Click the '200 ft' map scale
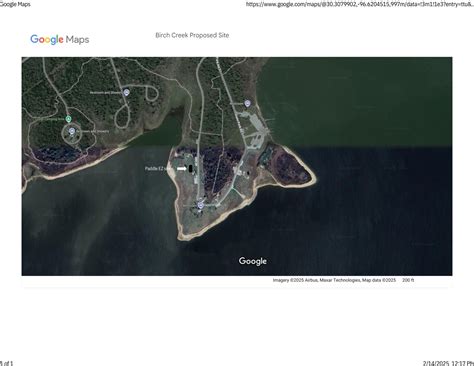Screen dimensions: 474x366 tap(408, 280)
